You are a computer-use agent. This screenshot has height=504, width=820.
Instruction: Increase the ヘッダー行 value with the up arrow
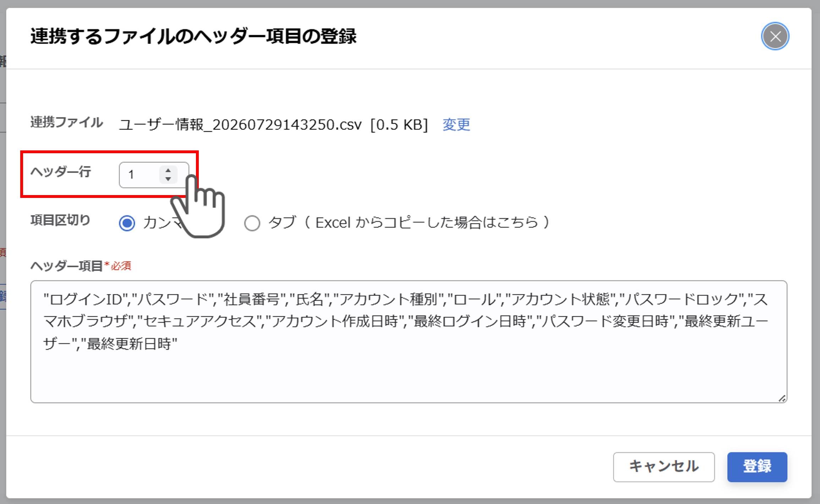point(168,170)
